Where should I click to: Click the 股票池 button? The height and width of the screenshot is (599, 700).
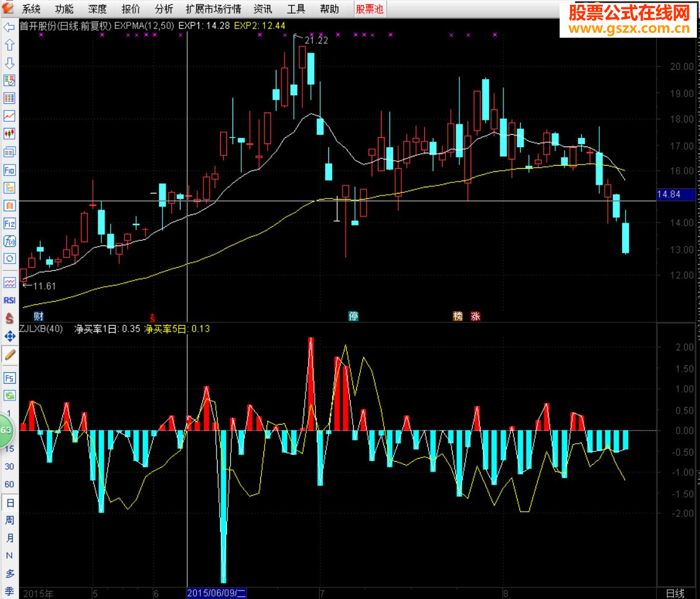click(x=370, y=9)
